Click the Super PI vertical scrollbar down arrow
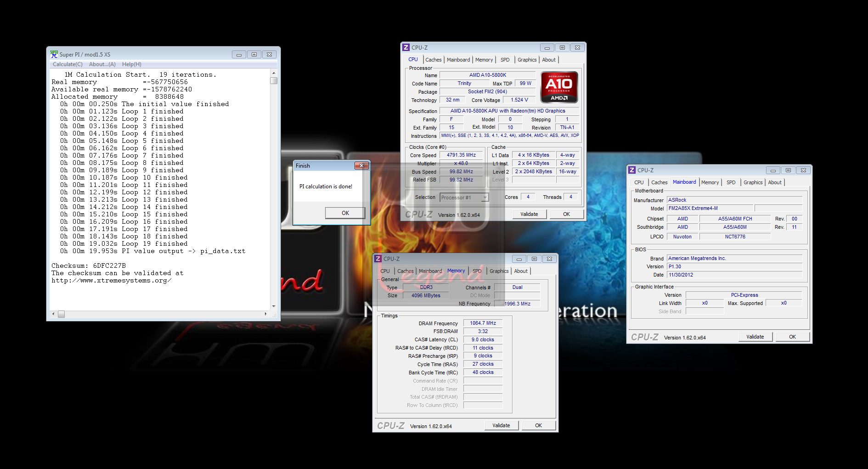 [x=274, y=306]
